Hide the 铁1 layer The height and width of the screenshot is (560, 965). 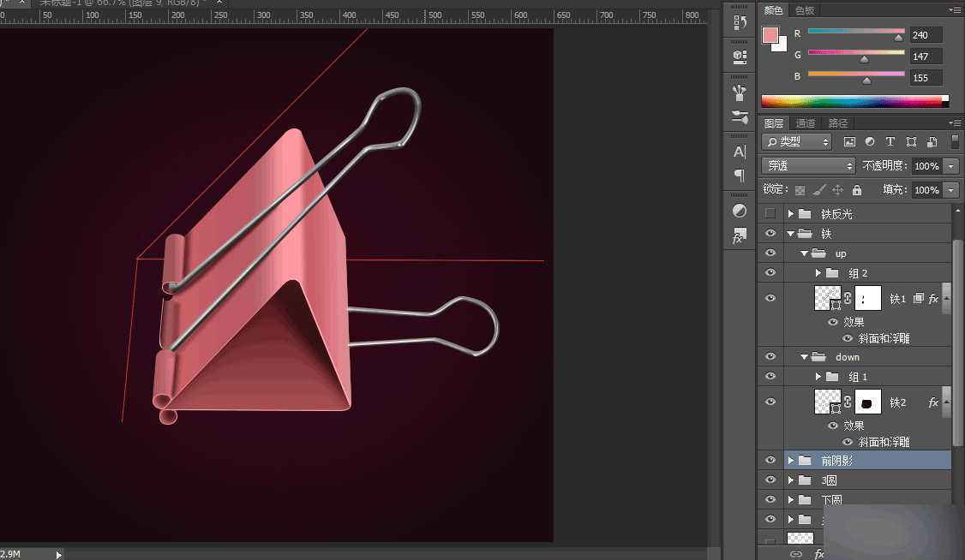[x=770, y=298]
